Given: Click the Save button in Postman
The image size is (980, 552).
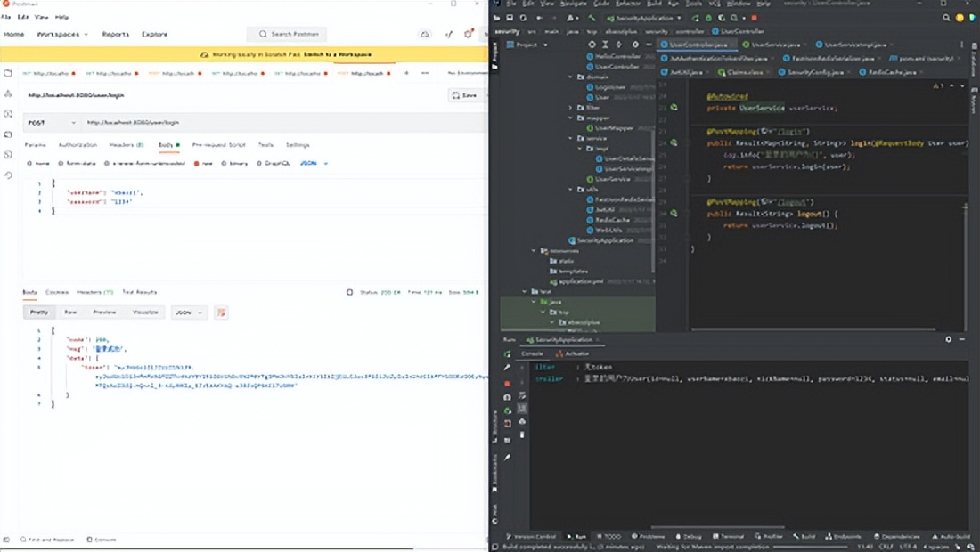Looking at the screenshot, I should (464, 95).
